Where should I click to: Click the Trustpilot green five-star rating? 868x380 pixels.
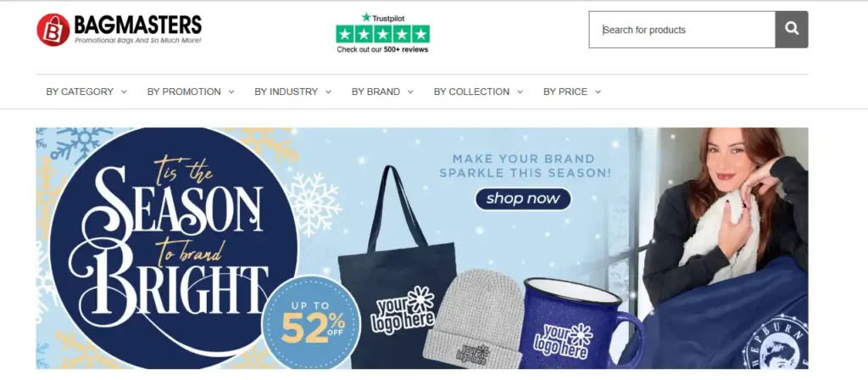382,34
